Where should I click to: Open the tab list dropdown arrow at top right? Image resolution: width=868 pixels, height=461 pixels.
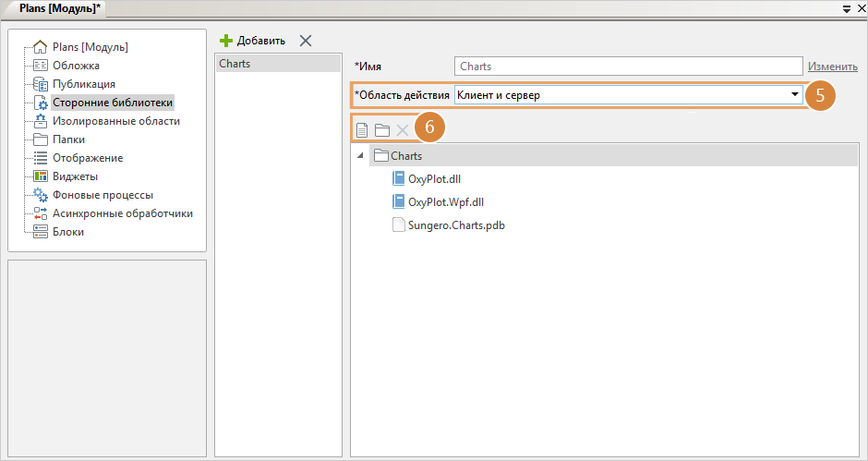pyautogui.click(x=846, y=7)
